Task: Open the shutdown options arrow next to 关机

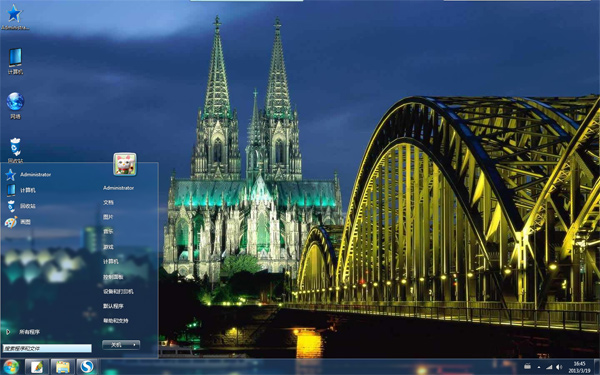Action: click(x=134, y=345)
